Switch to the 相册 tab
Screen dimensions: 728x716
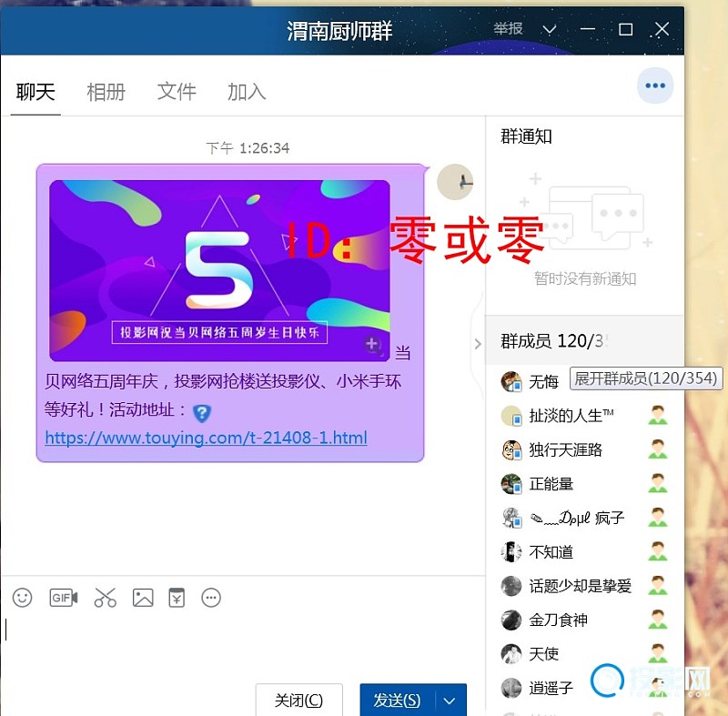tap(106, 92)
